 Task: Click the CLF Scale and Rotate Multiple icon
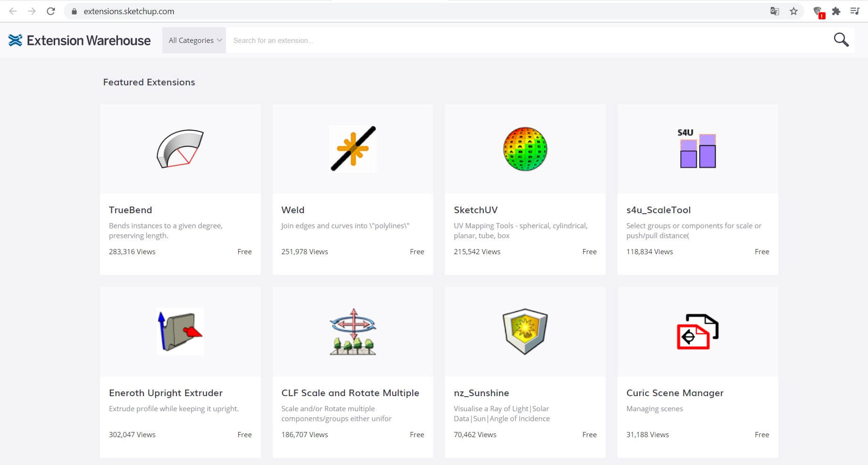coord(353,332)
